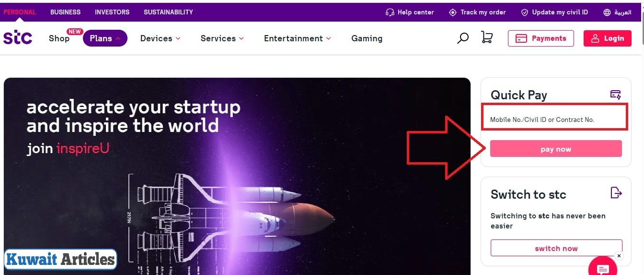This screenshot has width=644, height=275.
Task: Open the chat support bubble
Action: (602, 268)
